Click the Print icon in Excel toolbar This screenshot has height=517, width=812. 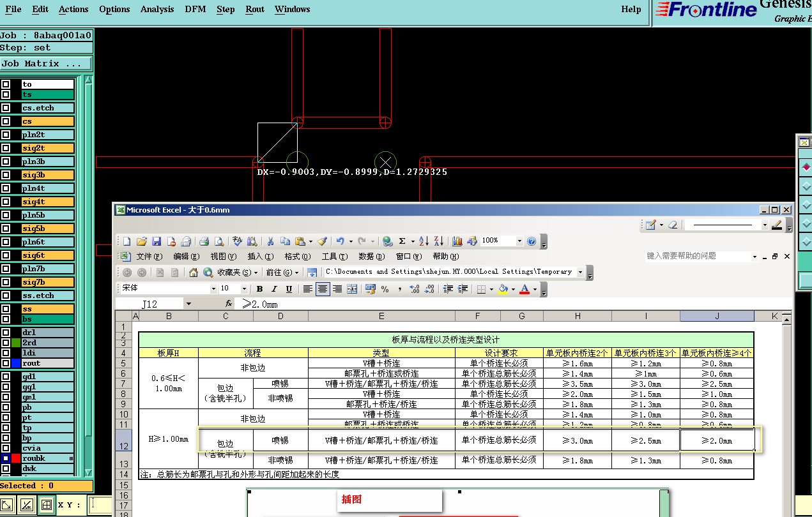[204, 241]
